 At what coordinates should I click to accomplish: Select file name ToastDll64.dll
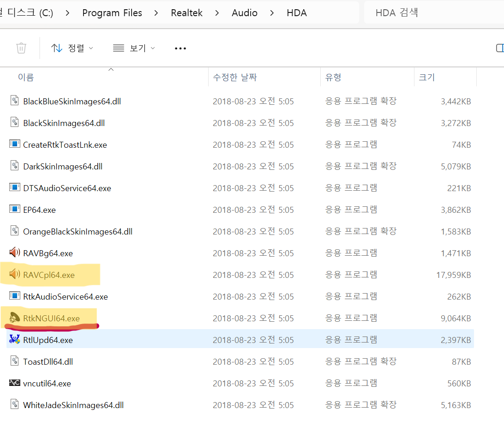coord(48,362)
